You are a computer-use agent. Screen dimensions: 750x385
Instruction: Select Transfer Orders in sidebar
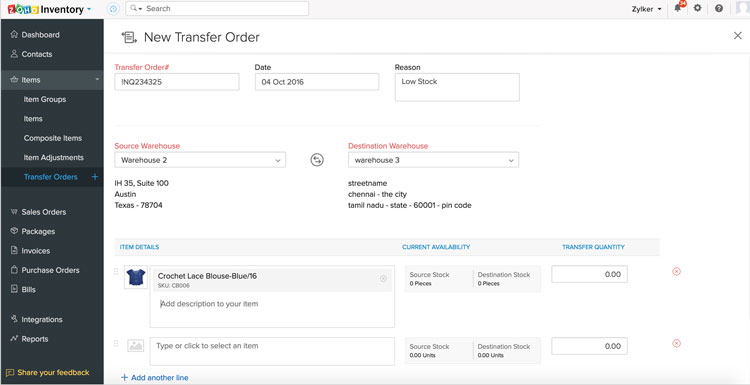click(x=50, y=177)
